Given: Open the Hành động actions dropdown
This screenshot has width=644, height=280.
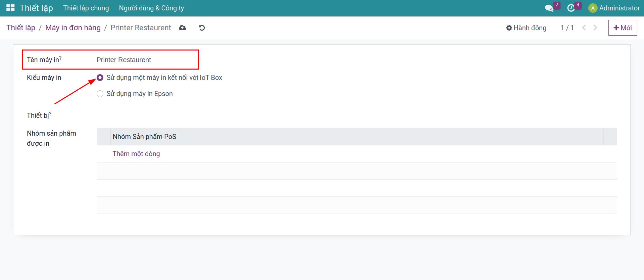Looking at the screenshot, I should click(526, 28).
